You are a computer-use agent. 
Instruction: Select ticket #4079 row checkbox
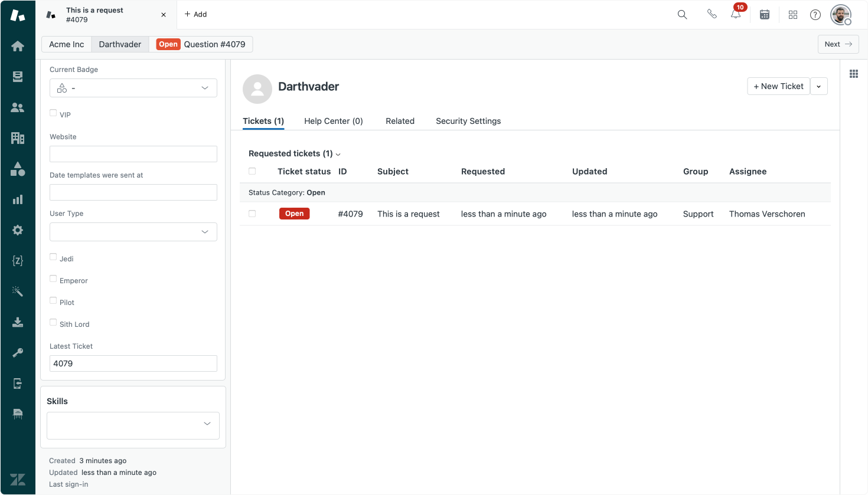click(252, 214)
